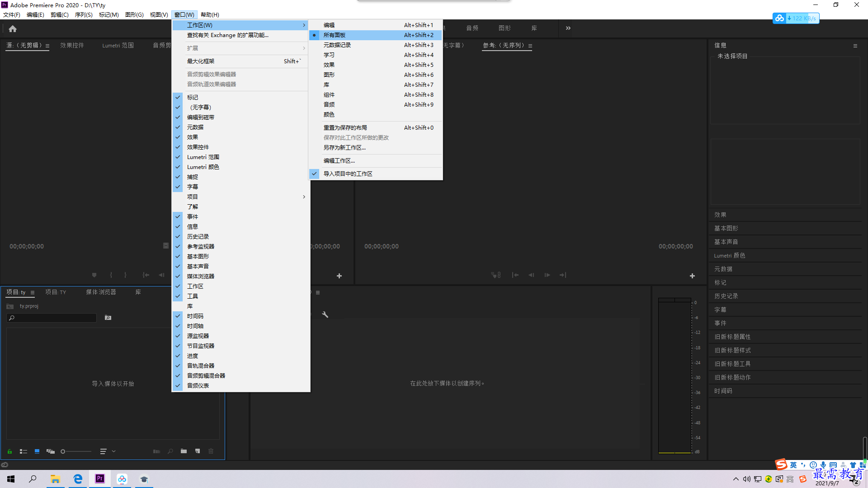This screenshot has width=868, height=488.
Task: Click the create search bin icon
Action: (x=108, y=318)
